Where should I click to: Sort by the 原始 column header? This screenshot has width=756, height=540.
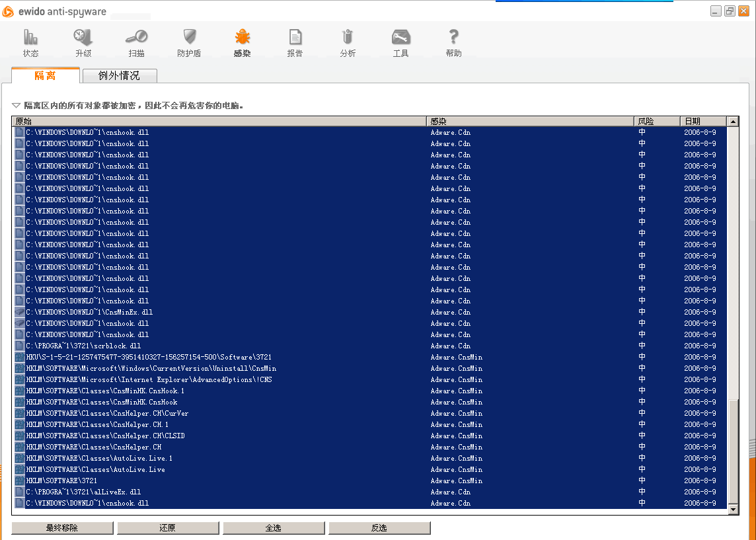coord(219,121)
